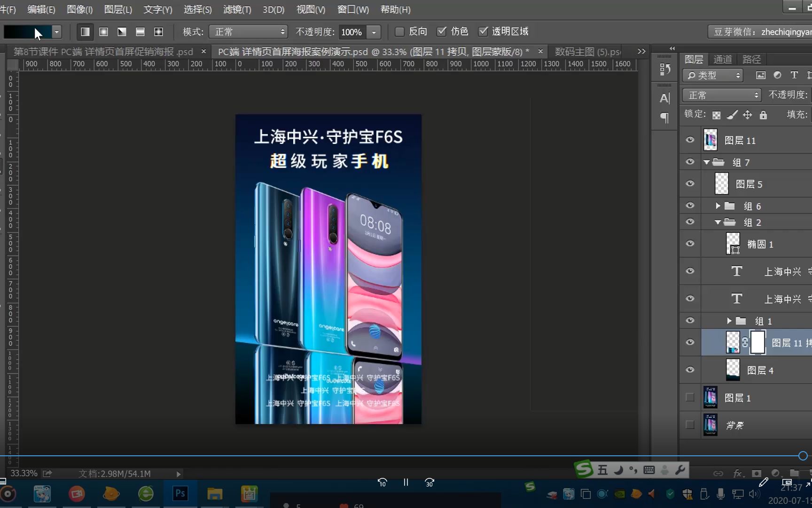Click the options bar 不透明度 100% field
This screenshot has height=508, width=812.
[352, 32]
